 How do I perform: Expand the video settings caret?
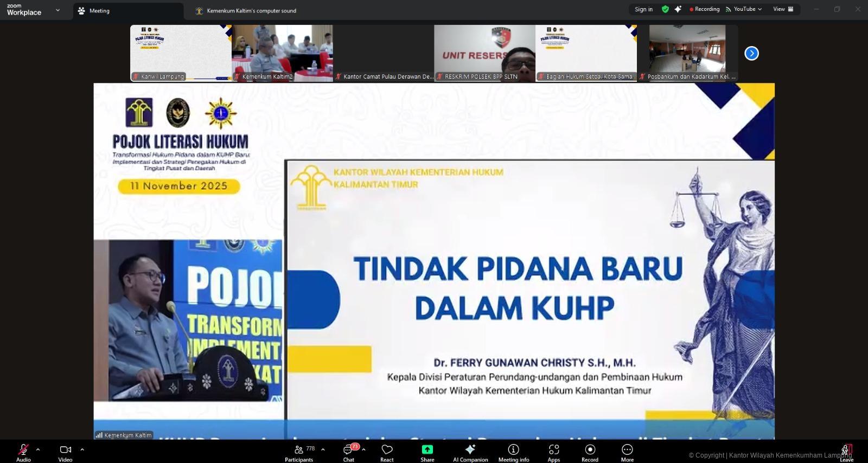pos(82,449)
